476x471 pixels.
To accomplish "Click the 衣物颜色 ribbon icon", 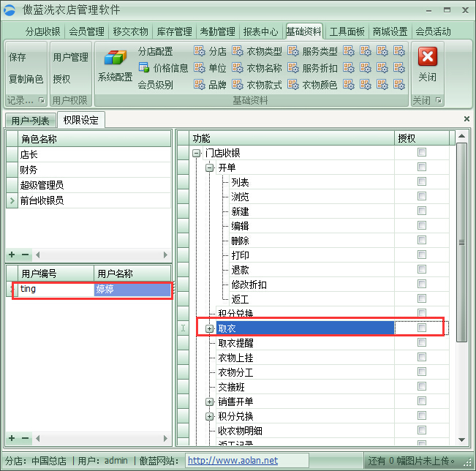I will click(x=293, y=85).
